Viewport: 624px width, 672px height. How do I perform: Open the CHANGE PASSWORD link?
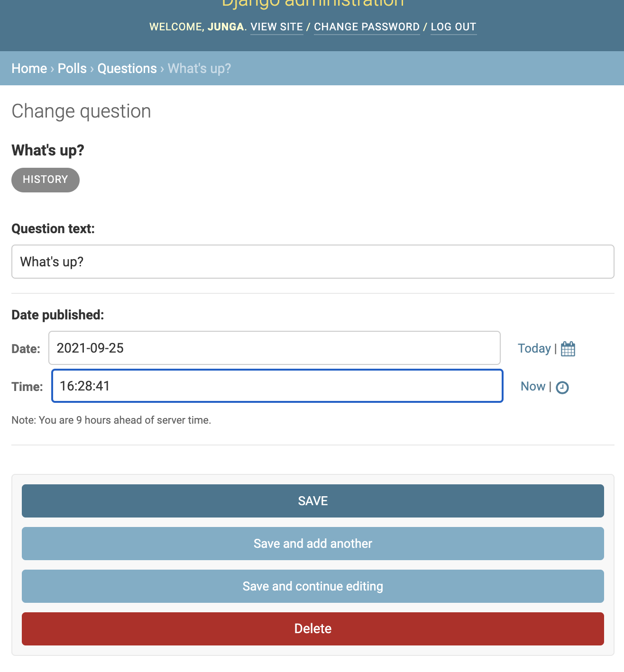click(x=367, y=27)
